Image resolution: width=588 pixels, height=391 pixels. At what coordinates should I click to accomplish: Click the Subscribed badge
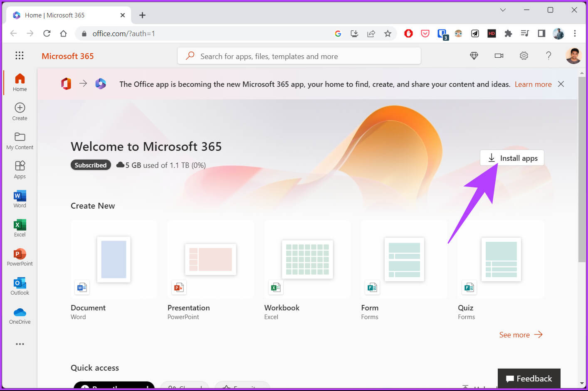[x=91, y=165]
